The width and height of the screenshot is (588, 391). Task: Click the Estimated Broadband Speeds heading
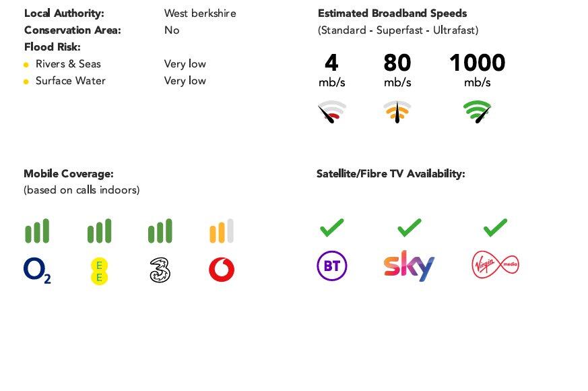pyautogui.click(x=392, y=13)
